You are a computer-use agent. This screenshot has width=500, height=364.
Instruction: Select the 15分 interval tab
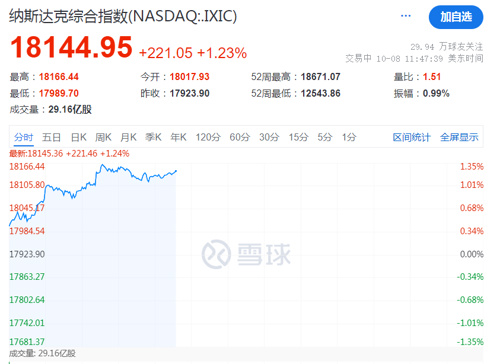298,137
